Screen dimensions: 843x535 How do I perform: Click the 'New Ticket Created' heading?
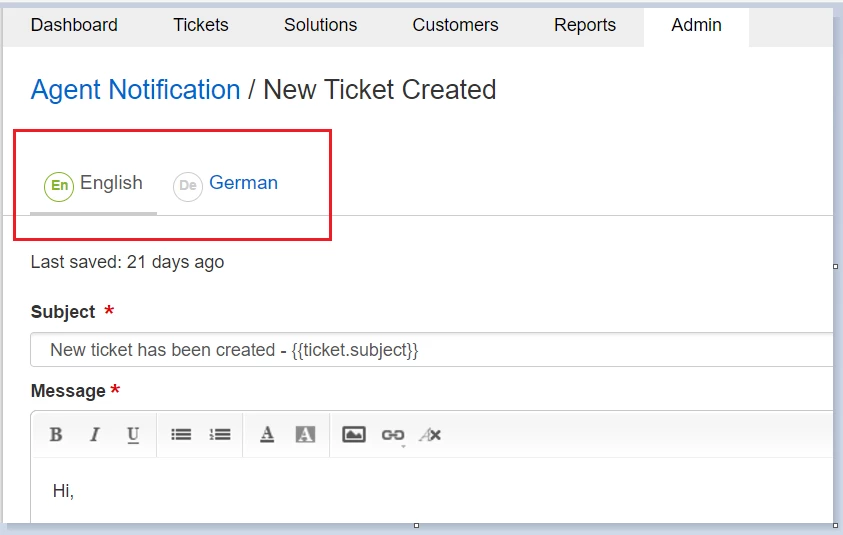tap(380, 90)
